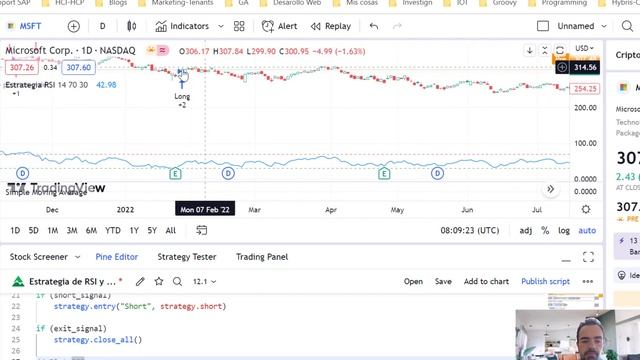
Task: Open Pine Editor more options ellipsis
Action: (x=588, y=282)
